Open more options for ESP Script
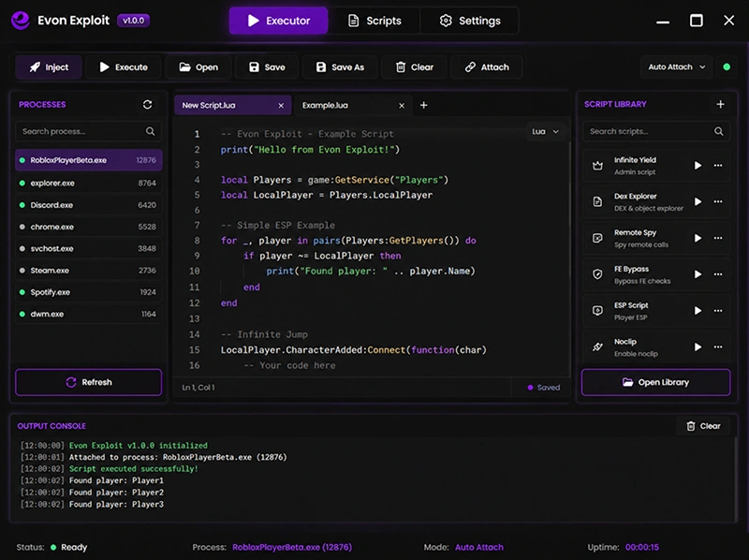The height and width of the screenshot is (560, 749). point(718,311)
